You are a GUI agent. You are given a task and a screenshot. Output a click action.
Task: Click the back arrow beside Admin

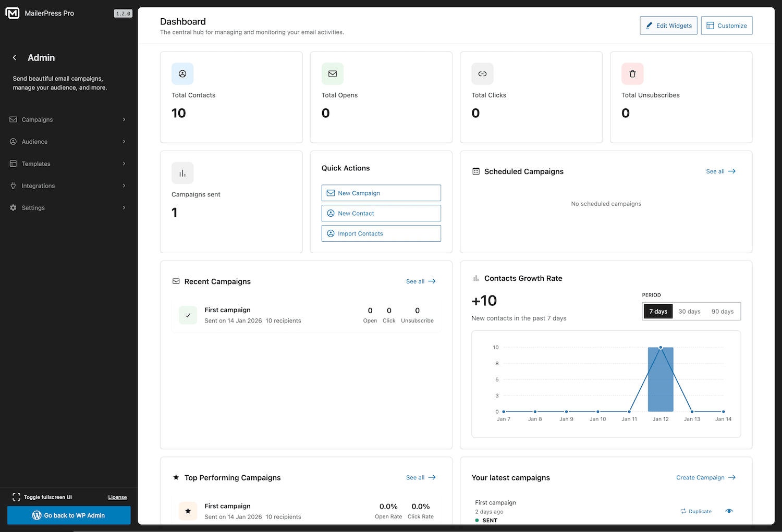click(x=15, y=58)
